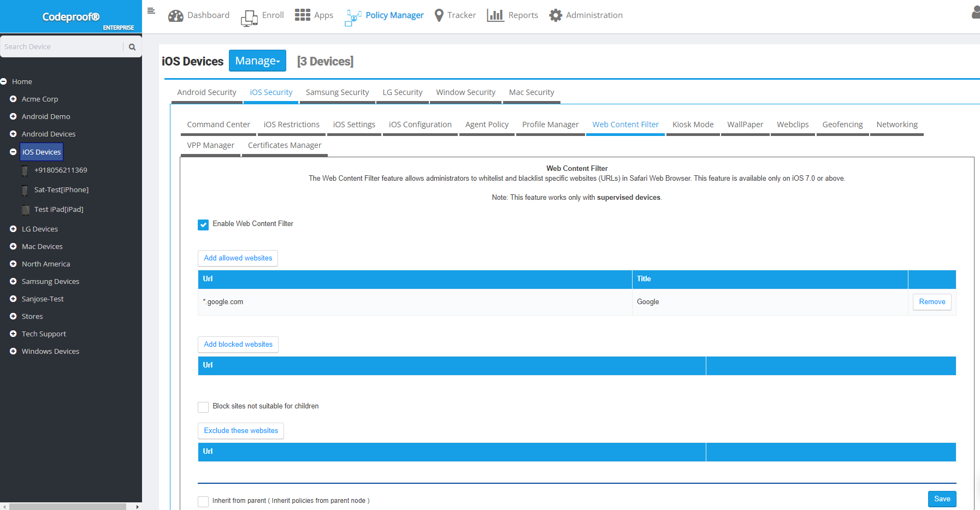
Task: Open the iOS Configuration tab
Action: 420,124
